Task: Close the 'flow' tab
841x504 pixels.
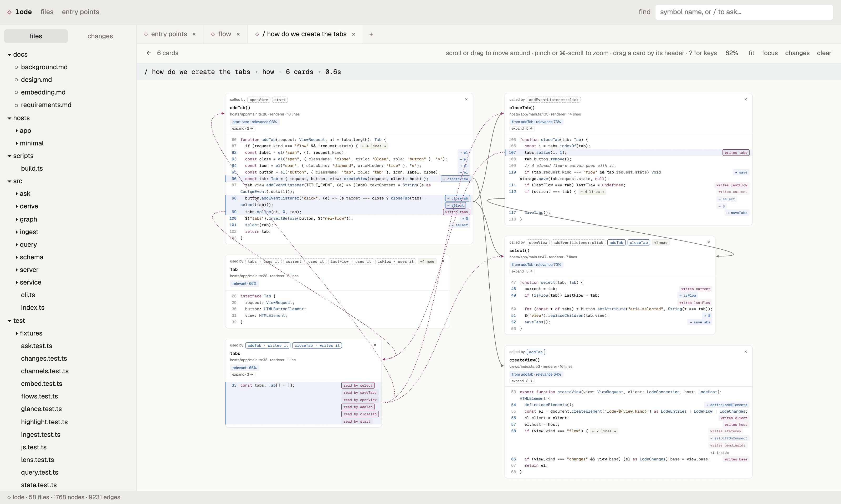Action: 238,34
